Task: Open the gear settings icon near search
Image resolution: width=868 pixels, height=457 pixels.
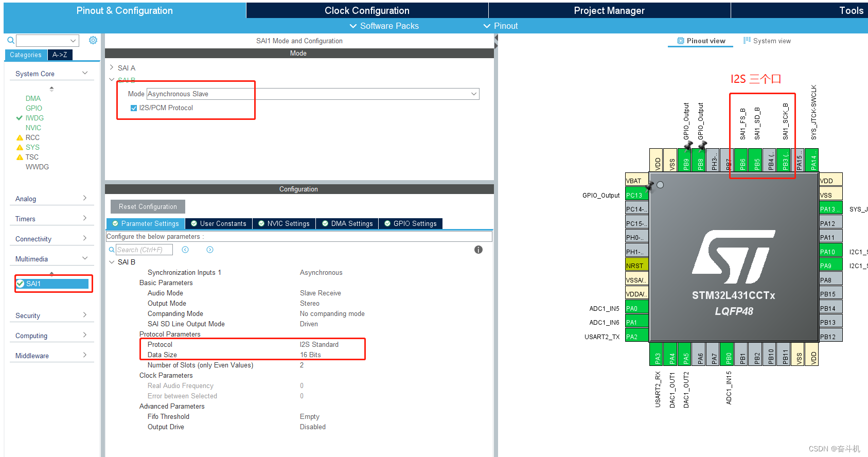Action: pos(93,40)
